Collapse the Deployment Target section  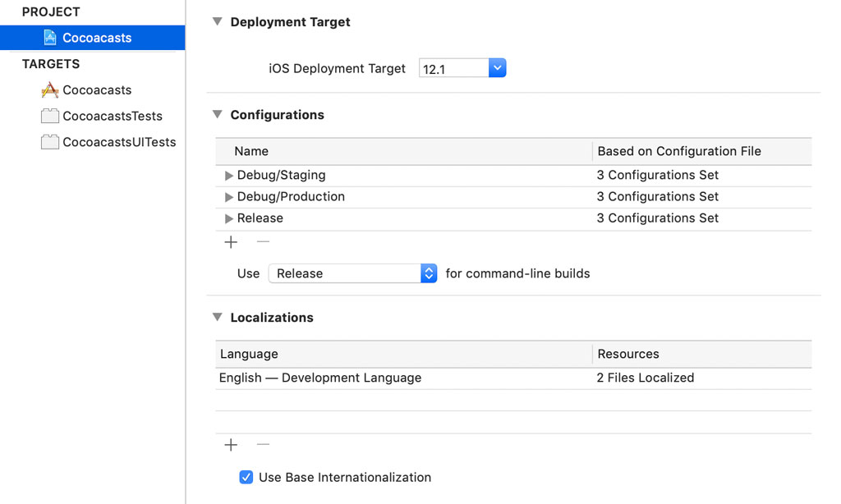tap(217, 22)
